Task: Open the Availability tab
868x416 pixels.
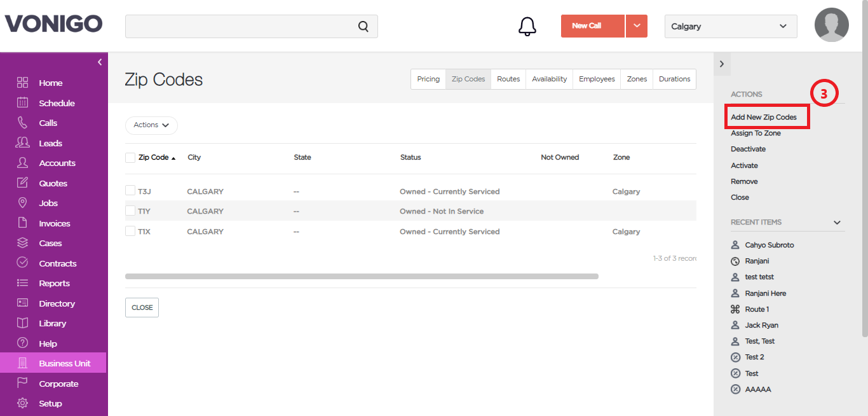Action: pos(550,79)
